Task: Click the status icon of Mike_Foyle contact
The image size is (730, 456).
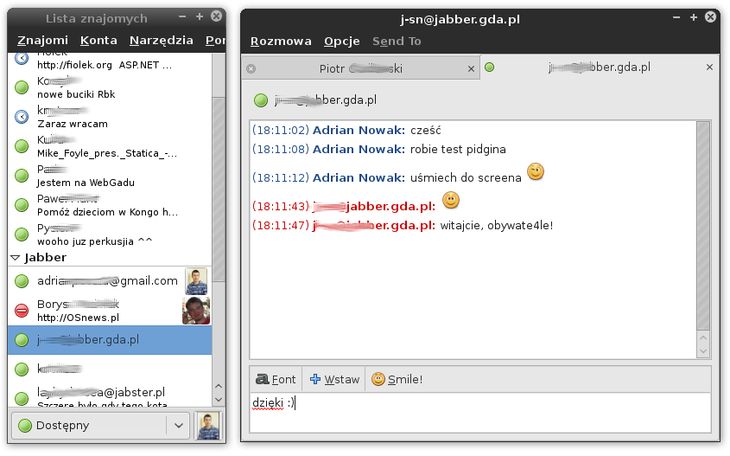Action: (21, 146)
